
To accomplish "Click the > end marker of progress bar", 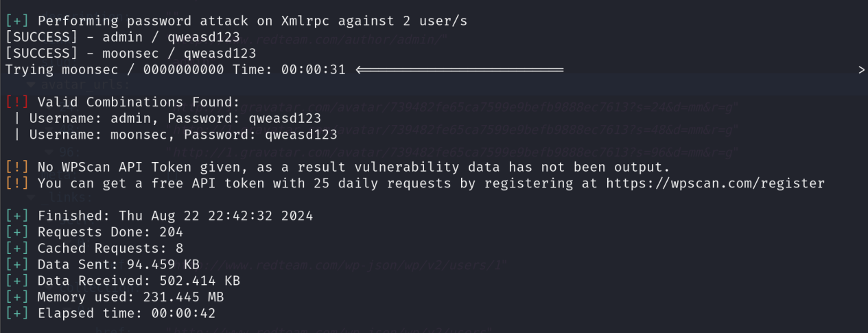I will (862, 70).
